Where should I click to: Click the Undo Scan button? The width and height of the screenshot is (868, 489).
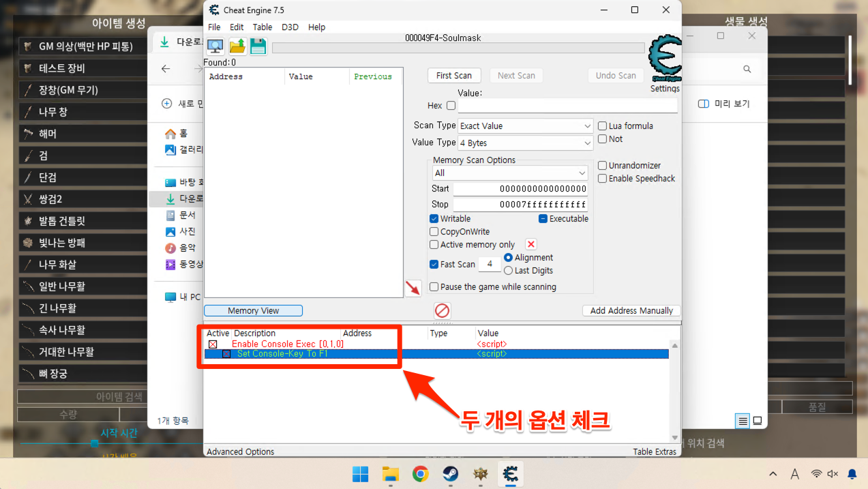tap(616, 76)
